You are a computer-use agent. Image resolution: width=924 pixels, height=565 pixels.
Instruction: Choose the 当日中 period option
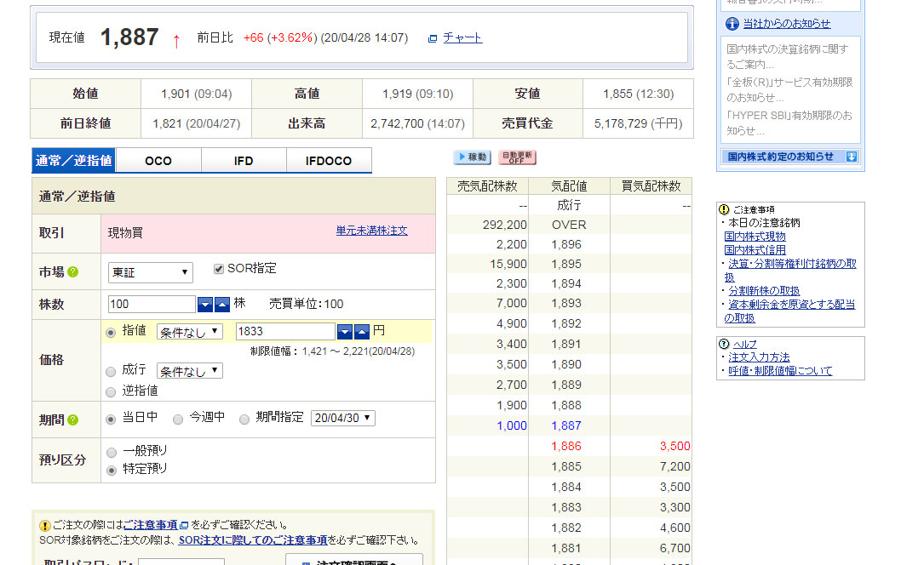110,419
